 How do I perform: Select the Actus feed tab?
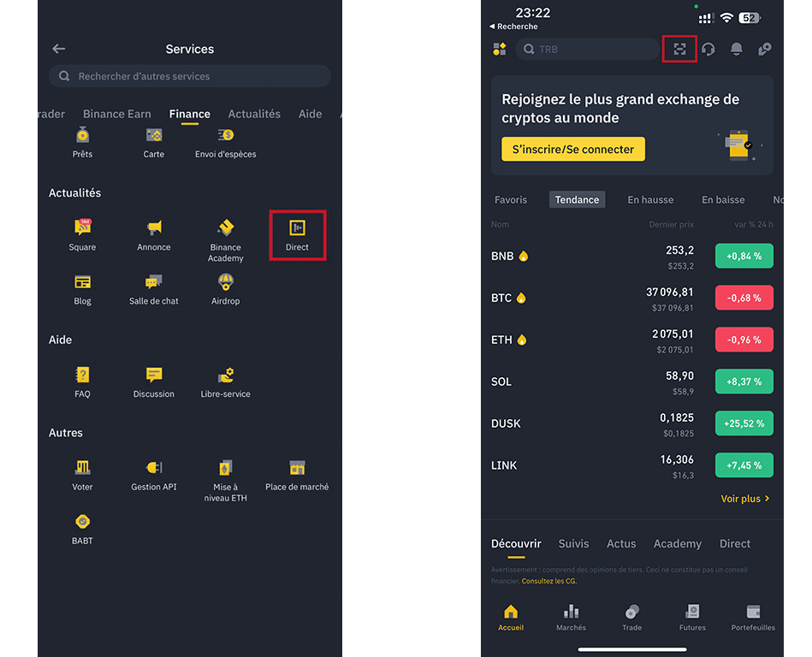click(621, 543)
